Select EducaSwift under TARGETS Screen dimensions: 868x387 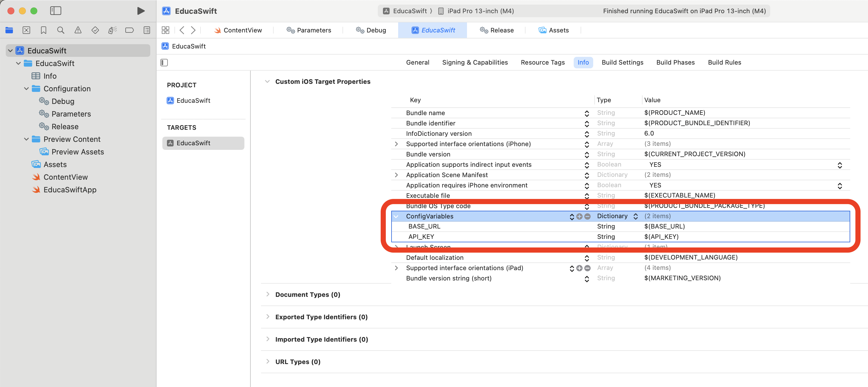[203, 143]
